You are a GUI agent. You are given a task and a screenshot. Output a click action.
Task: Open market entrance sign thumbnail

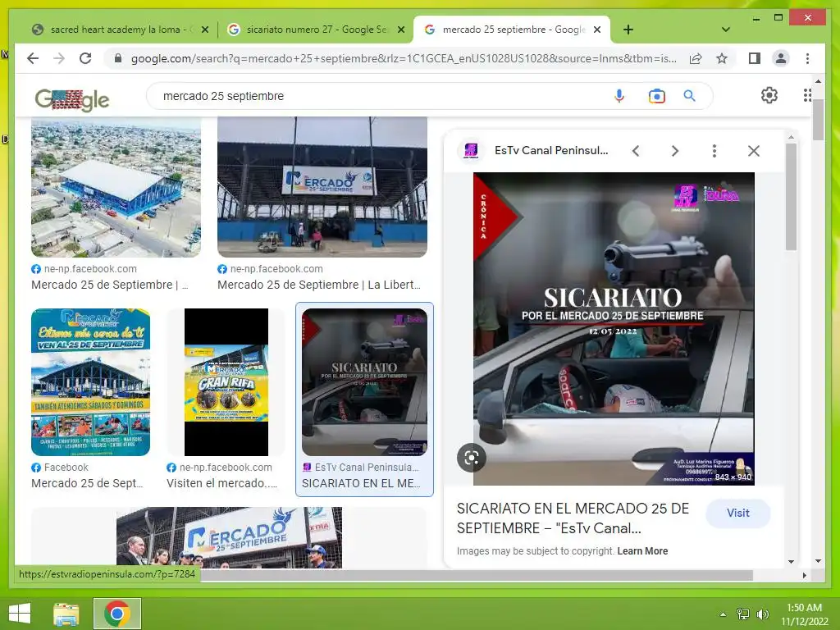pos(322,187)
